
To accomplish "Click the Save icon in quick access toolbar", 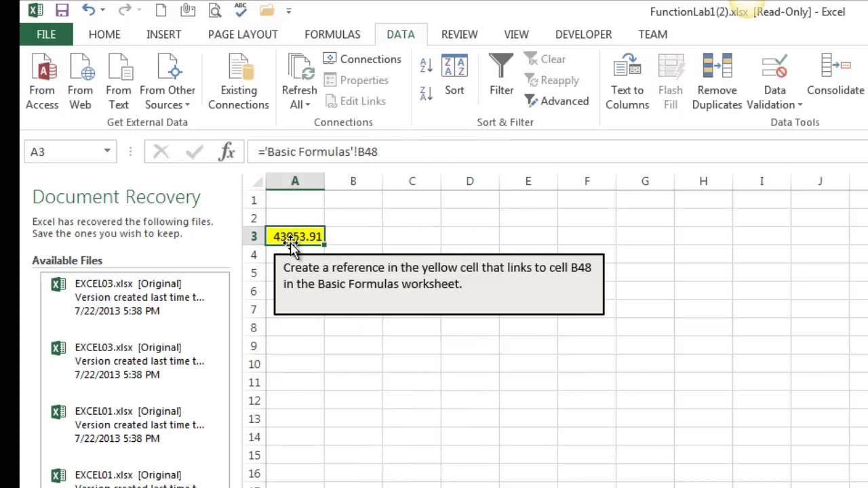I will [62, 11].
